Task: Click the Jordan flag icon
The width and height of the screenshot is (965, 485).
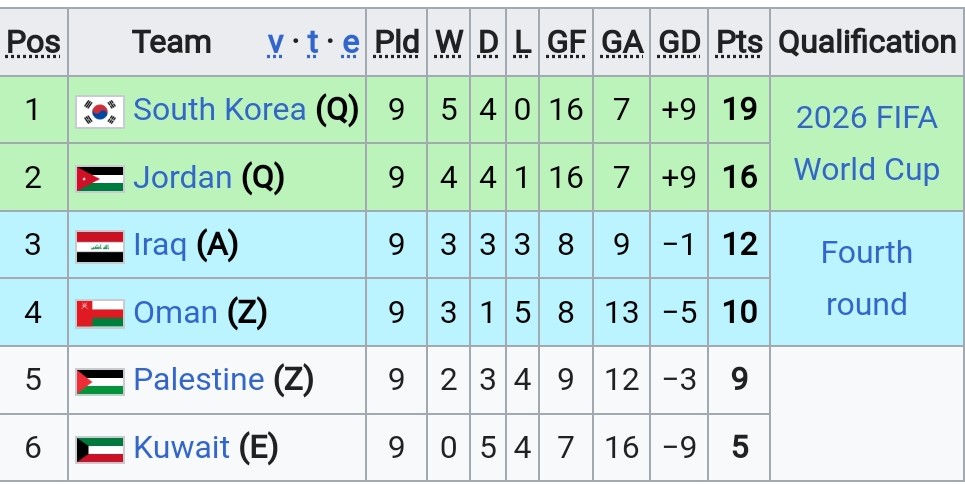Action: [100, 178]
